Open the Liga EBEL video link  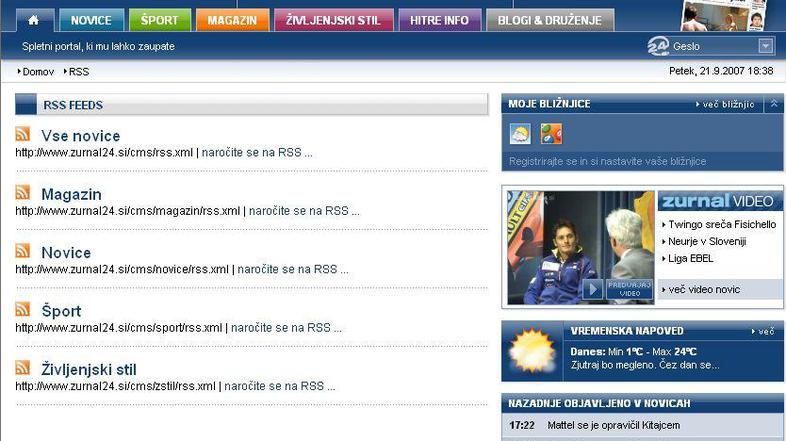pyautogui.click(x=690, y=259)
